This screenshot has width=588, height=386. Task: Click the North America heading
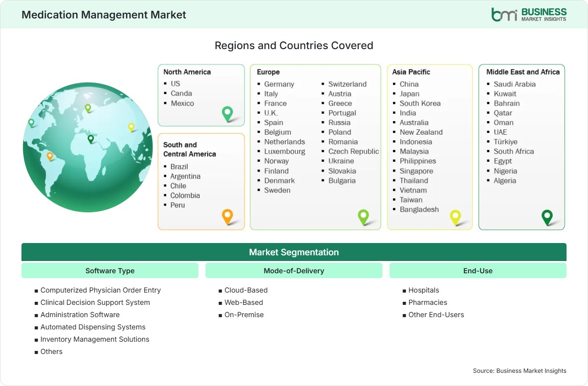187,72
